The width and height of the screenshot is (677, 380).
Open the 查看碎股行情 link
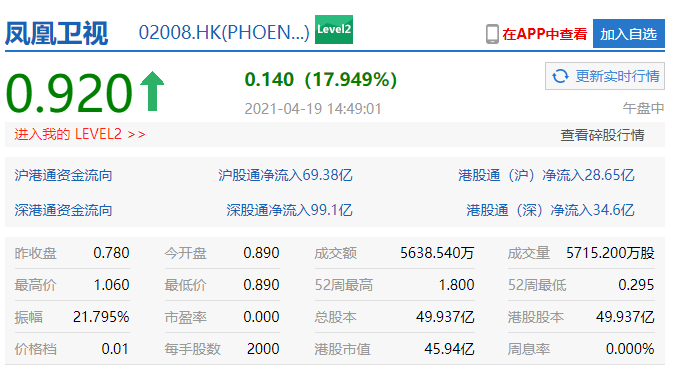pyautogui.click(x=602, y=135)
